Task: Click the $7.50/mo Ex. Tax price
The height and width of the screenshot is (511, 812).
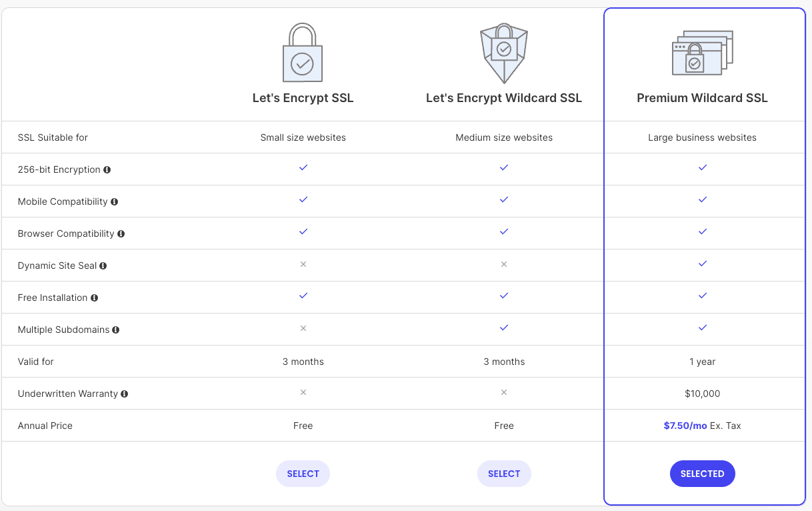Action: click(x=702, y=426)
